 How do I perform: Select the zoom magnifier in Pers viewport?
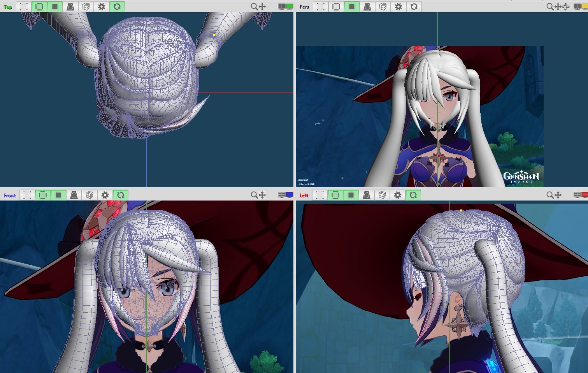pos(550,7)
